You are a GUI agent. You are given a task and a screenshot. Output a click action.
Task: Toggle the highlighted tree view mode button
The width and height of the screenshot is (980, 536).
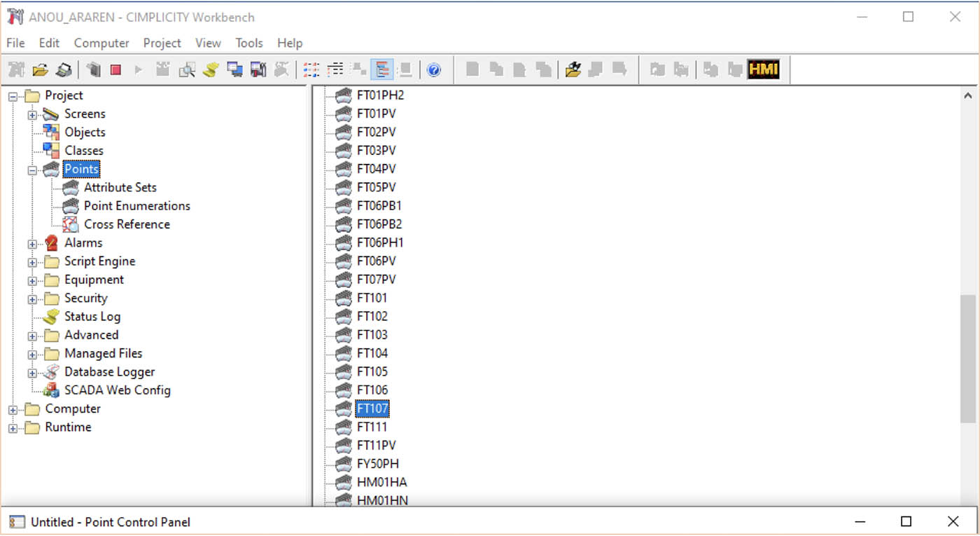pyautogui.click(x=382, y=69)
